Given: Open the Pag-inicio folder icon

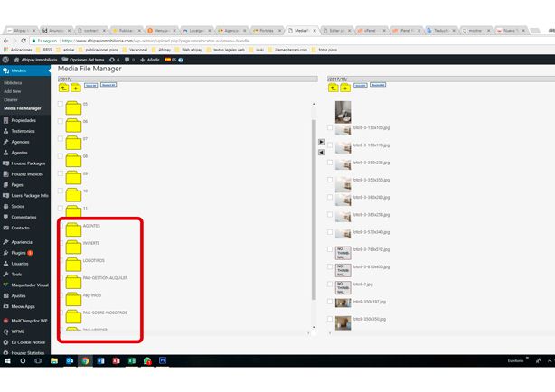Looking at the screenshot, I should pos(73,299).
